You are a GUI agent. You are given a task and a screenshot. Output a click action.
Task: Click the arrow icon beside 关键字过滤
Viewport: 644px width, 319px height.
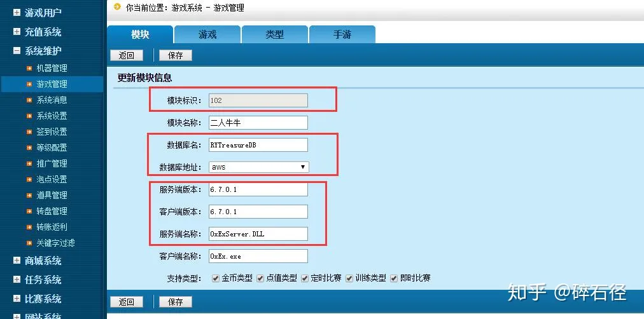click(29, 243)
